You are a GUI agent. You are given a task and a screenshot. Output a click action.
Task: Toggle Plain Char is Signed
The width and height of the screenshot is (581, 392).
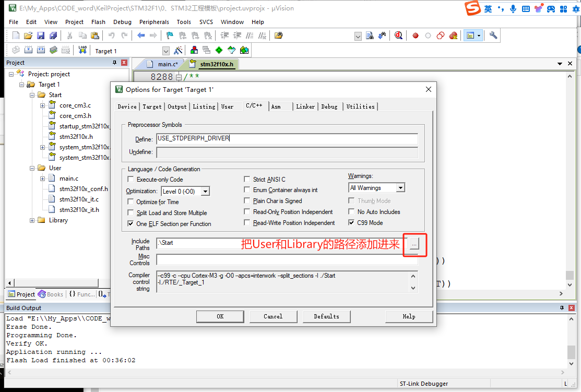pos(247,200)
